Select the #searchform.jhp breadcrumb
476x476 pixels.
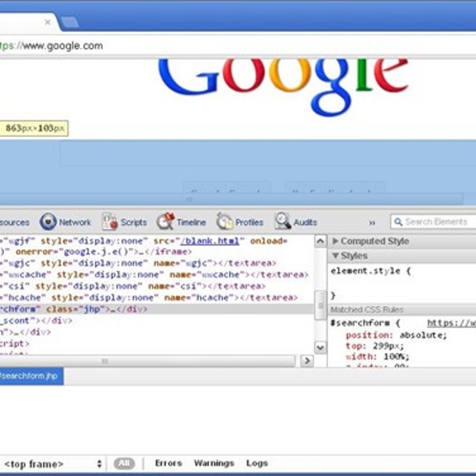(x=31, y=376)
